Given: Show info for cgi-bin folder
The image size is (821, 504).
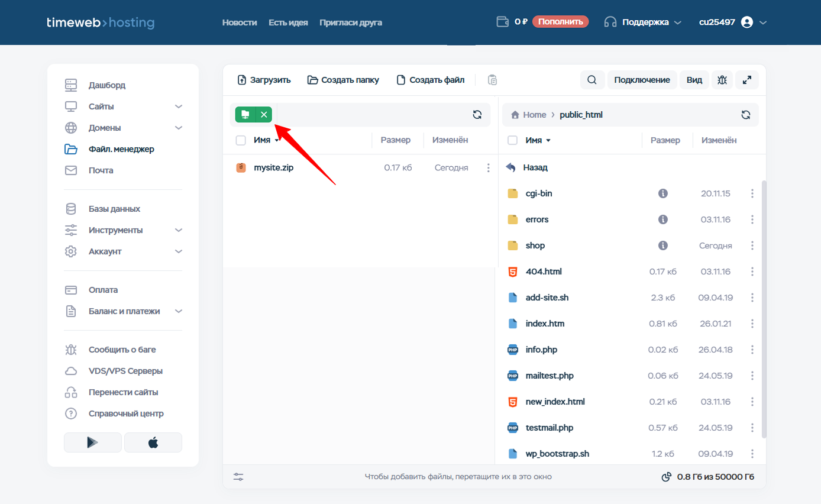Looking at the screenshot, I should coord(663,193).
